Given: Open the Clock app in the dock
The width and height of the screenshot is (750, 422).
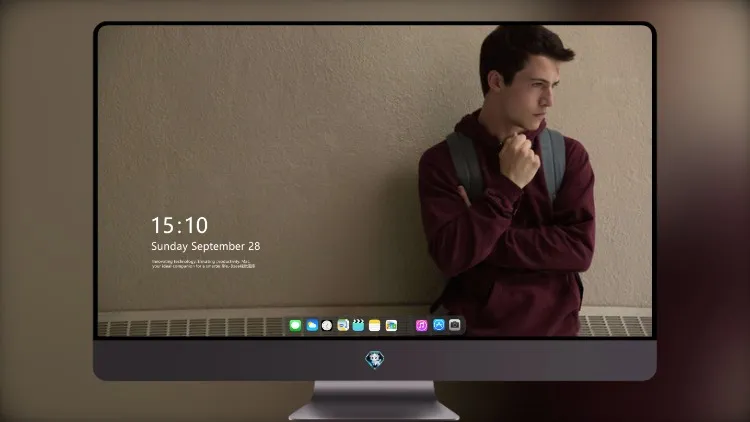Looking at the screenshot, I should click(x=327, y=325).
